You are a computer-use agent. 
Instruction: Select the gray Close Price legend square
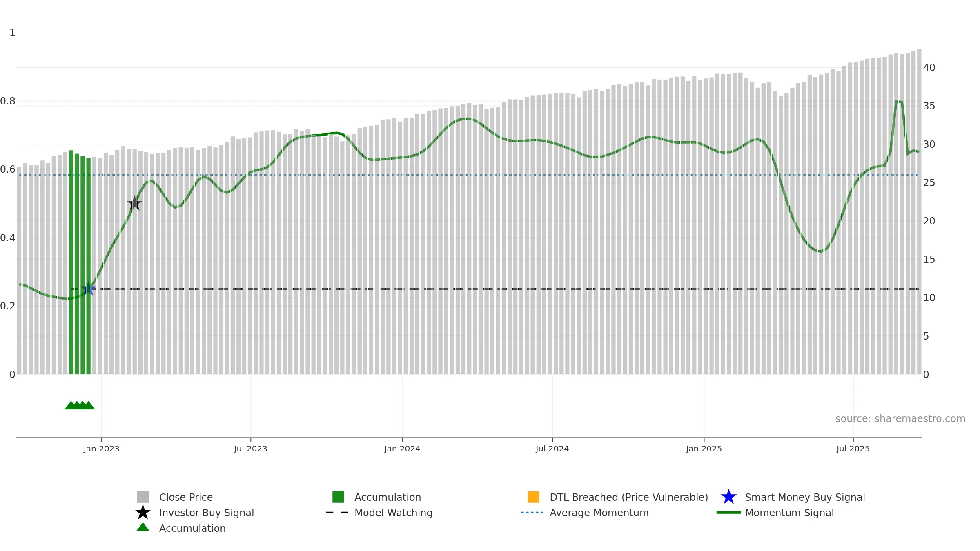coord(143,497)
